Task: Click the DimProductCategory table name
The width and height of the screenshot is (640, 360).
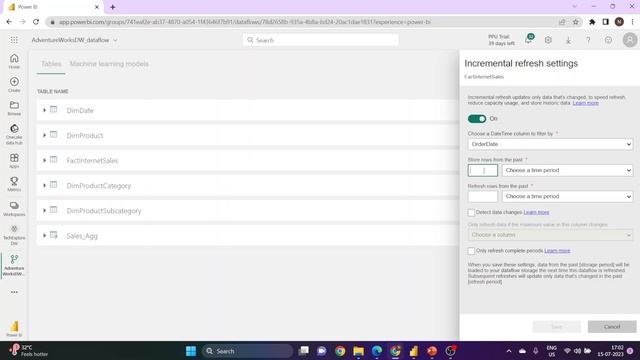Action: pyautogui.click(x=99, y=186)
